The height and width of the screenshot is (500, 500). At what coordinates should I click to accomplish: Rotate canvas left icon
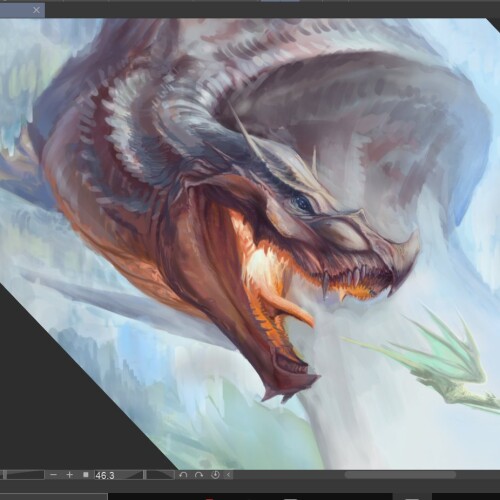(x=183, y=475)
